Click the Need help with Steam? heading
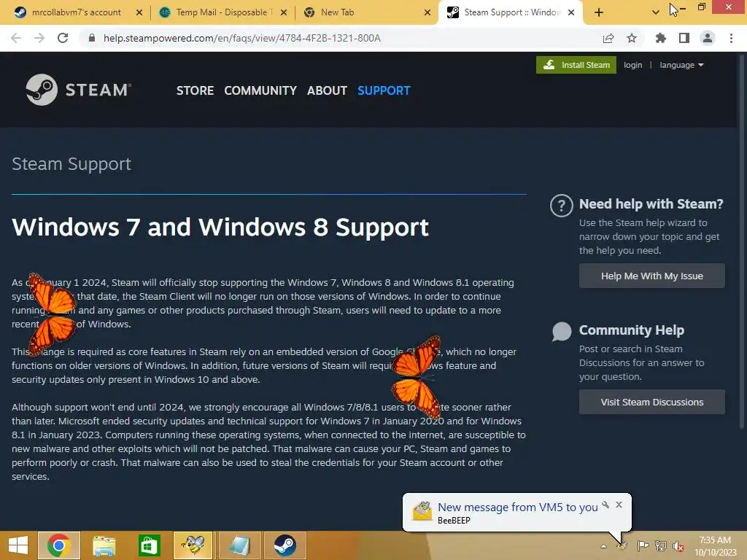Screen dimensions: 747x560 click(651, 204)
